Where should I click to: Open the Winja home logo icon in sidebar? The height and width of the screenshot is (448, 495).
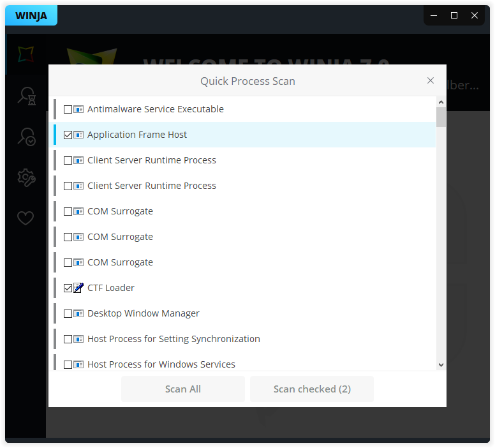(x=26, y=54)
